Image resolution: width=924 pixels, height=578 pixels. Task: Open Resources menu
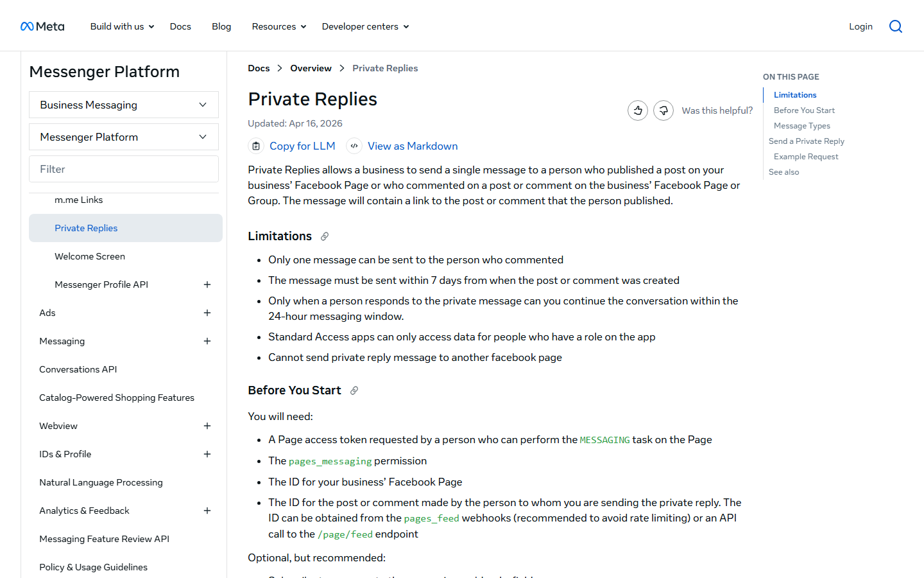click(x=279, y=26)
